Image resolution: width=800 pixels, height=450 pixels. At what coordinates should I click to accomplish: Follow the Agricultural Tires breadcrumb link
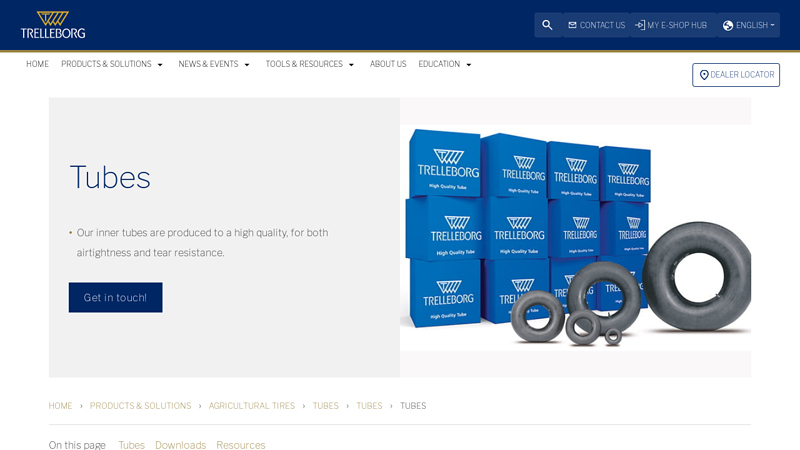(x=252, y=406)
